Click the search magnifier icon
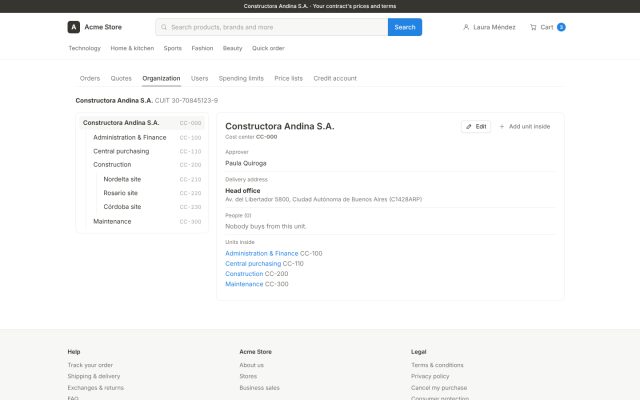 (x=164, y=27)
